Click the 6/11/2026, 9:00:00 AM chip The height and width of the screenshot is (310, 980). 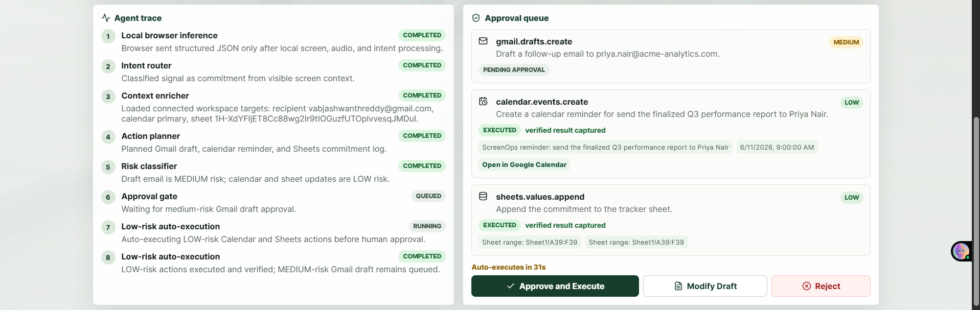tap(777, 147)
